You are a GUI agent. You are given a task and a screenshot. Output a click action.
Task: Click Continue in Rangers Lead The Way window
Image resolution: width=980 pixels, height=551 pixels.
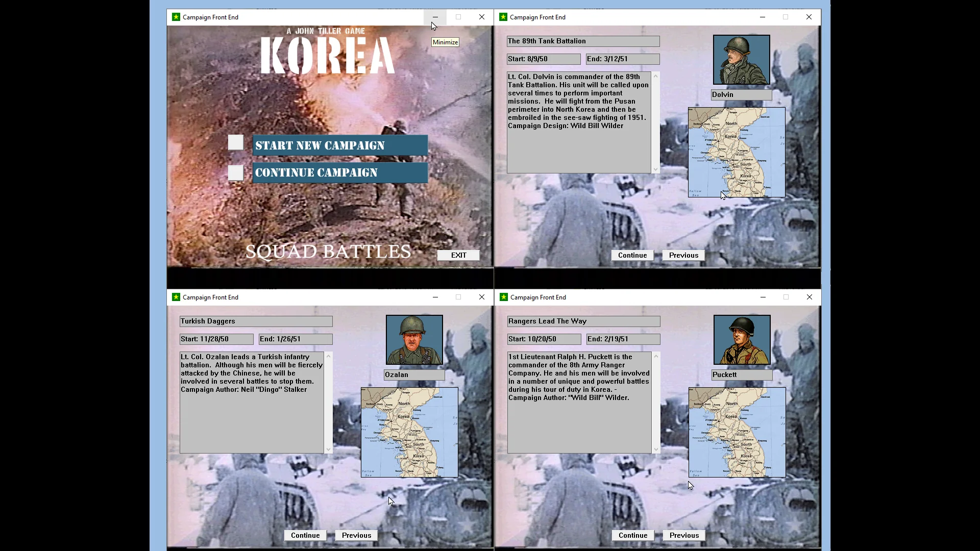coord(633,535)
